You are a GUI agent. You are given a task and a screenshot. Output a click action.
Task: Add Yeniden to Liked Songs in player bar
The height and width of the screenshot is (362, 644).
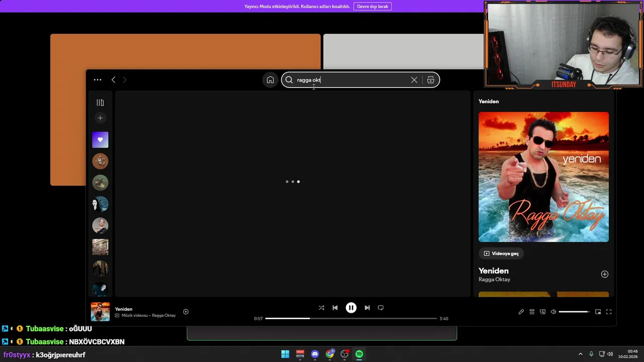pyautogui.click(x=186, y=312)
